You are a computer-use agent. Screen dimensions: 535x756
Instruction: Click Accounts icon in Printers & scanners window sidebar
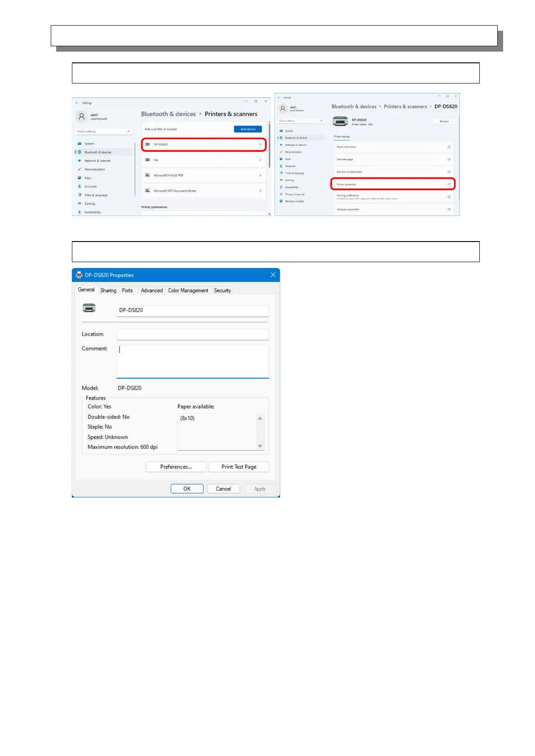[80, 186]
